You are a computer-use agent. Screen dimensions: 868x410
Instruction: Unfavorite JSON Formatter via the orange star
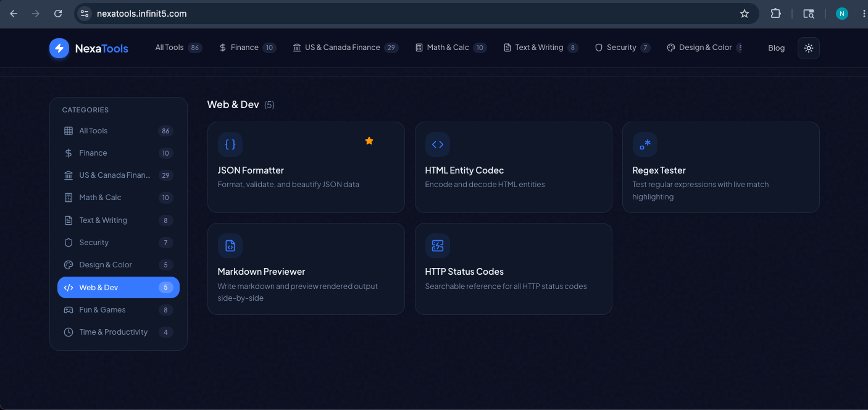pyautogui.click(x=369, y=141)
